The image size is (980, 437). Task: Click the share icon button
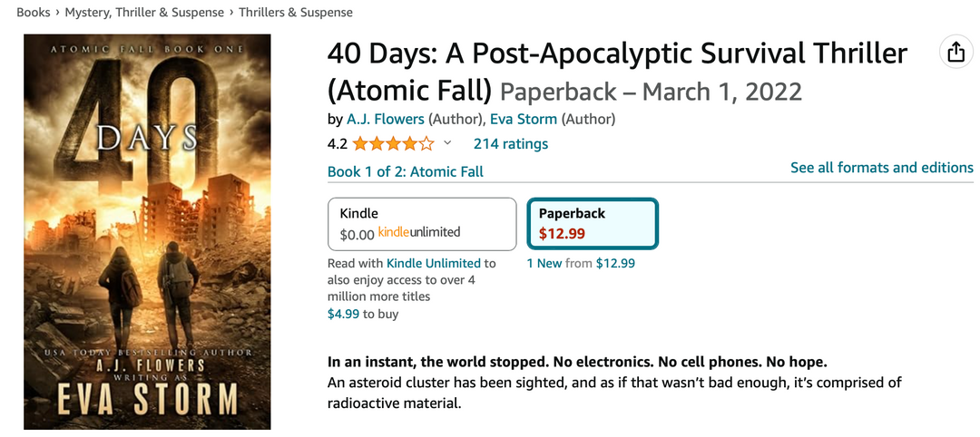click(955, 53)
